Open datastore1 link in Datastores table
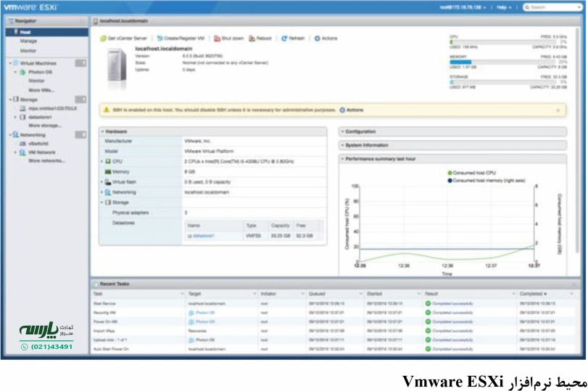 coord(204,236)
